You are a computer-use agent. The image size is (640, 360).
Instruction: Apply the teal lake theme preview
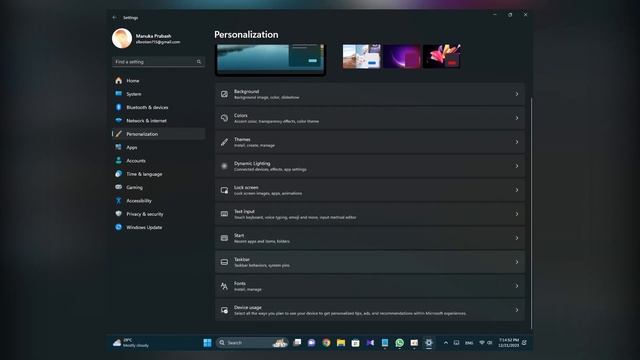tap(270, 60)
